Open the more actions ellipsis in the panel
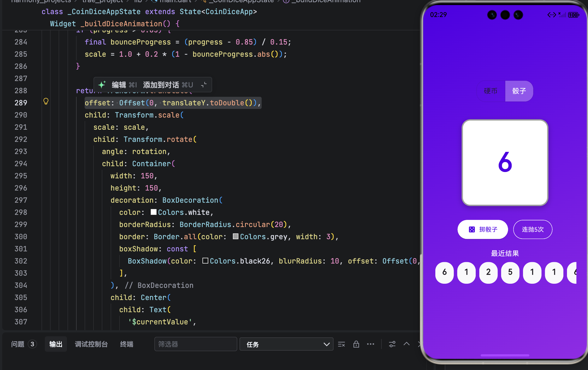588x370 pixels. click(371, 344)
